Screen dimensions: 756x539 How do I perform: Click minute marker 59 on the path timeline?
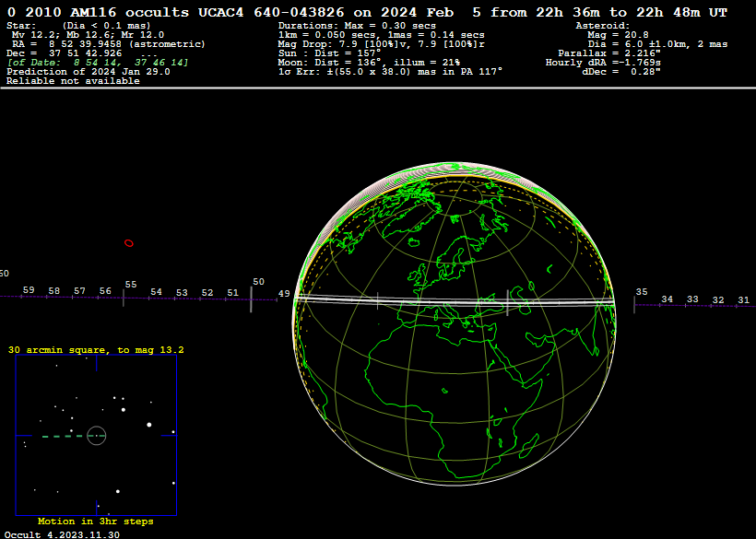[29, 290]
